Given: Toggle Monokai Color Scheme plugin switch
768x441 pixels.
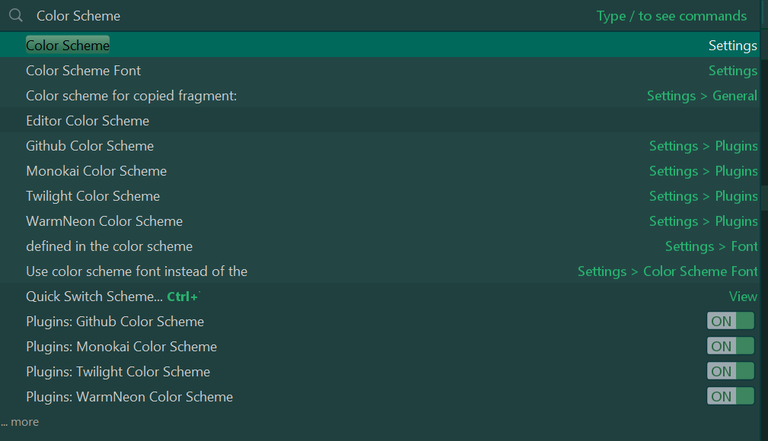Looking at the screenshot, I should point(730,346).
